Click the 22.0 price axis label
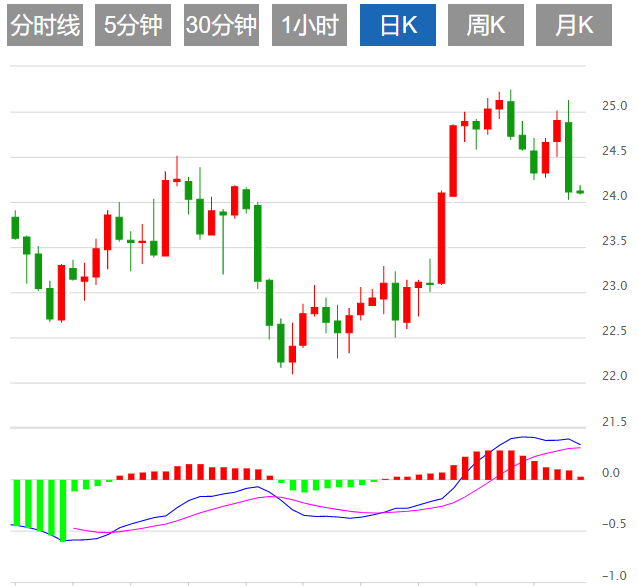The height and width of the screenshot is (586, 637). point(614,377)
